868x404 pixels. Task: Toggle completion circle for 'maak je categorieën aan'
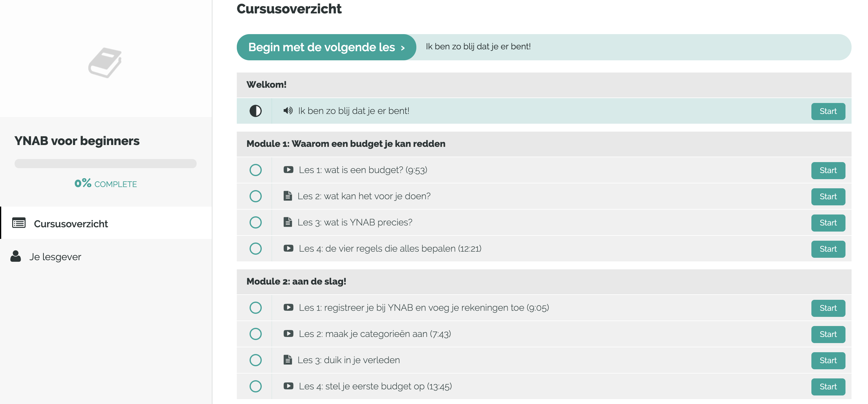pos(255,334)
